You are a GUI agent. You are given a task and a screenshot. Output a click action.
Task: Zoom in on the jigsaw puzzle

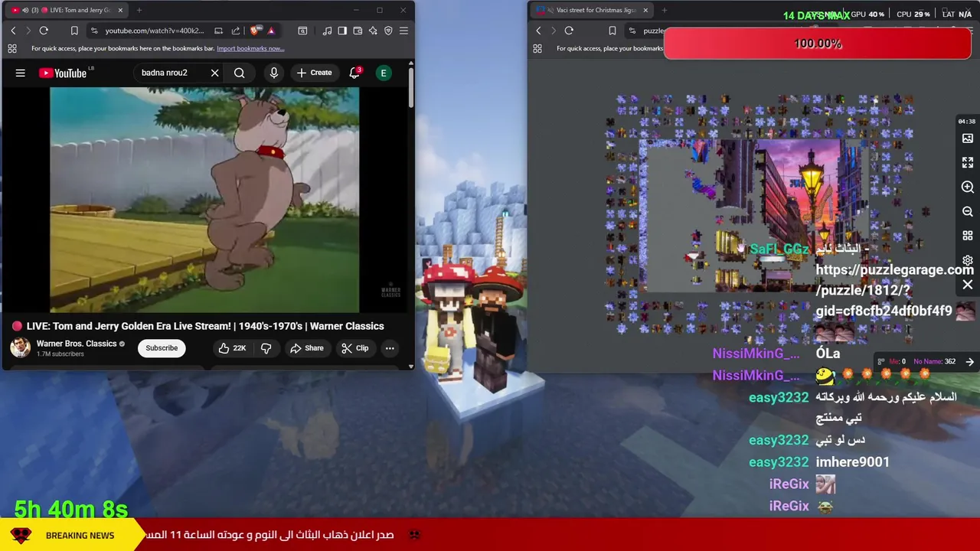[968, 187]
